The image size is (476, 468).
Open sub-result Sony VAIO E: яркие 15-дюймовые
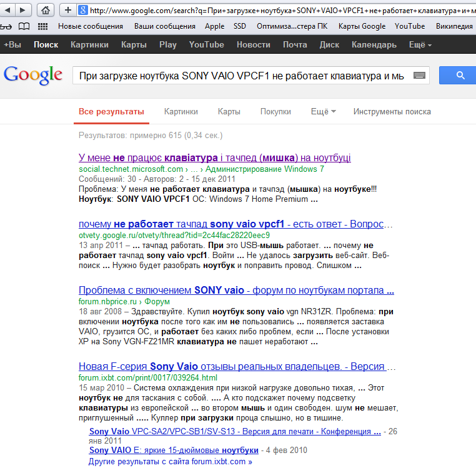(174, 450)
